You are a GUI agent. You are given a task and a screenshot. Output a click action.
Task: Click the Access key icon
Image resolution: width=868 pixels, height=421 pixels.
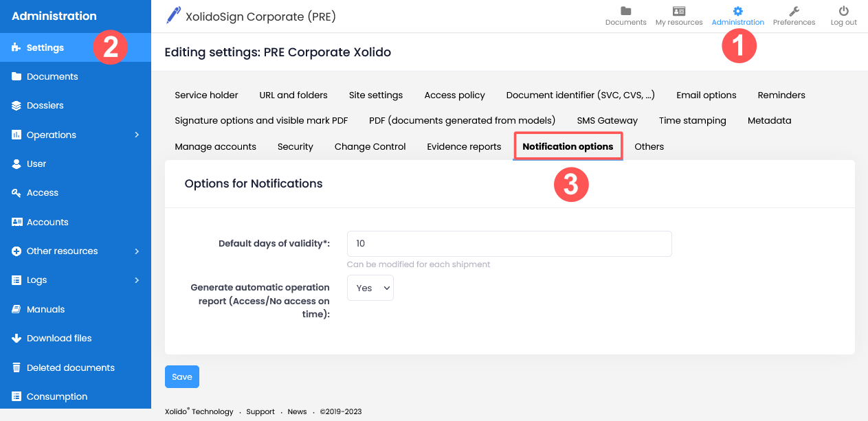click(16, 193)
